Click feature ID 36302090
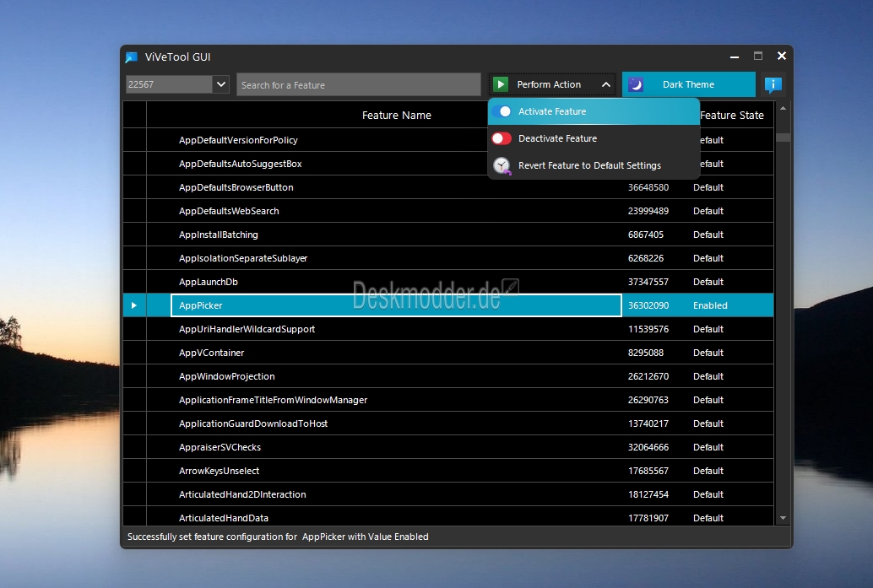The width and height of the screenshot is (873, 588). 648,305
